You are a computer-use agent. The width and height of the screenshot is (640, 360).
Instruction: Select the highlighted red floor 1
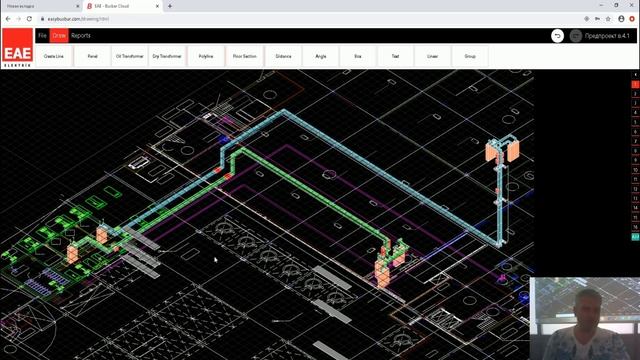tap(635, 84)
